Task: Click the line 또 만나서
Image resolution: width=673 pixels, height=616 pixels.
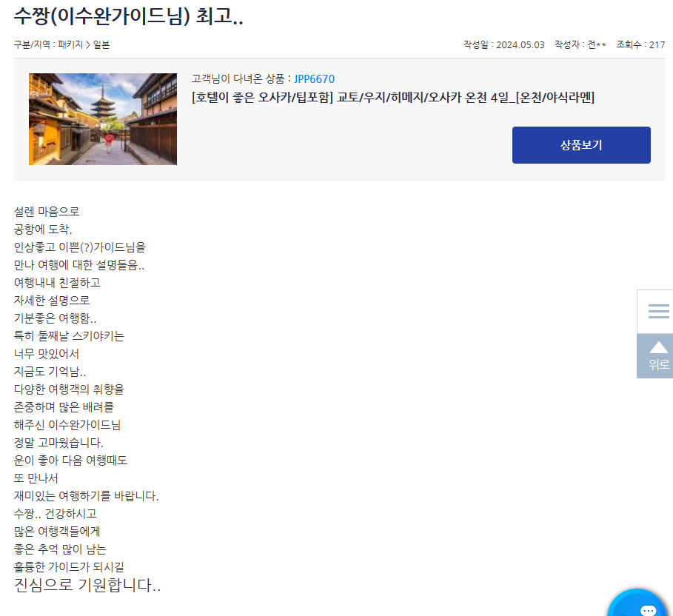Action: coord(36,478)
